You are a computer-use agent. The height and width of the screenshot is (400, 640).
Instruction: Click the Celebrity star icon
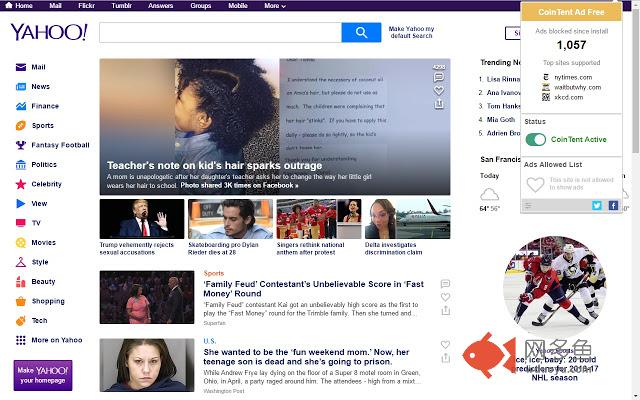coord(21,184)
